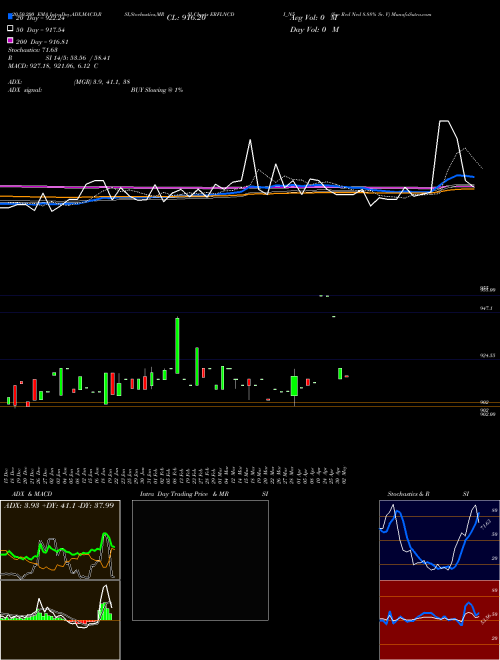Click the blue 20 Day EMA legend swatch

click(x=11, y=17)
